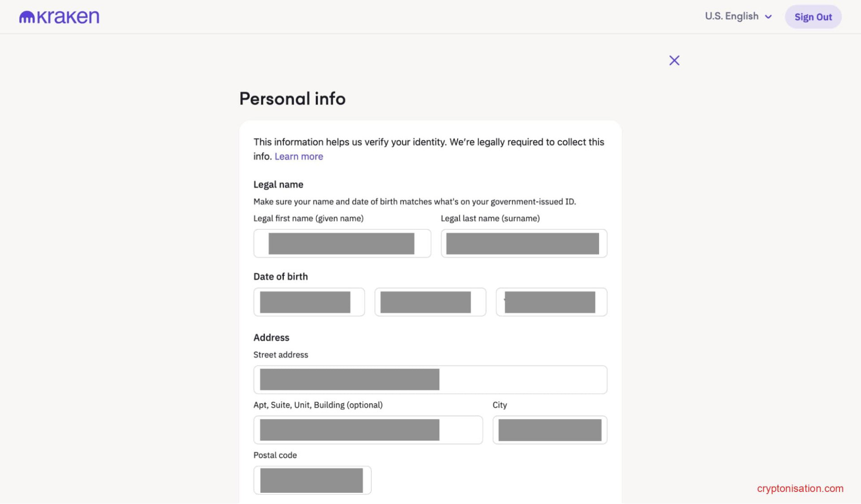This screenshot has width=861, height=504.
Task: Open the middle Date of birth field
Action: [x=430, y=302]
